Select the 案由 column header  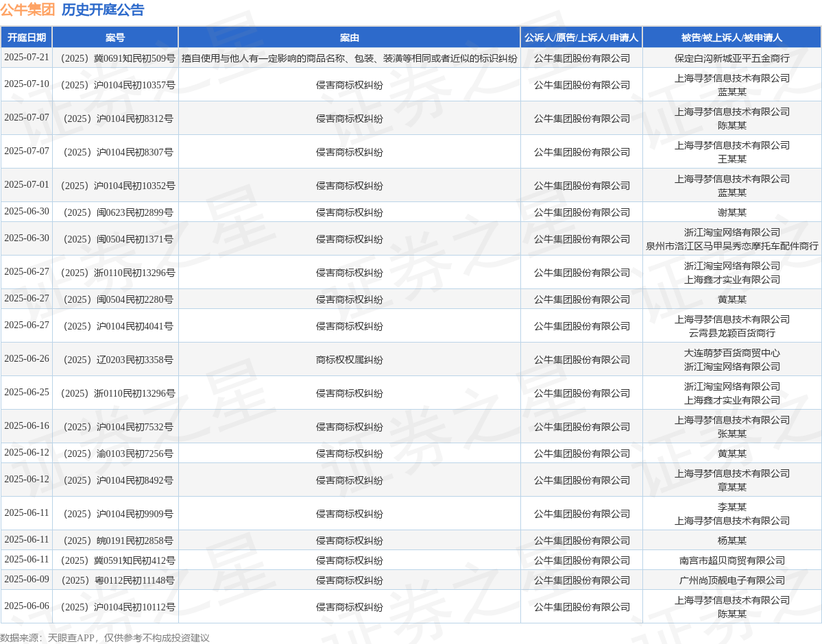click(350, 38)
